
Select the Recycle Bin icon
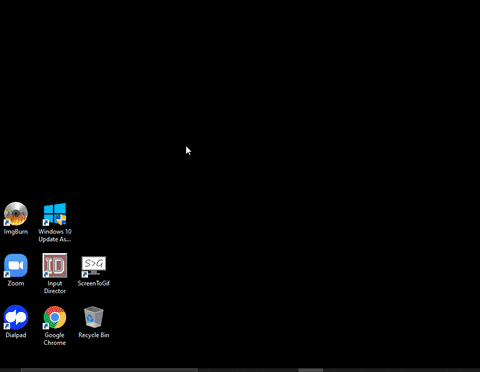point(94,317)
